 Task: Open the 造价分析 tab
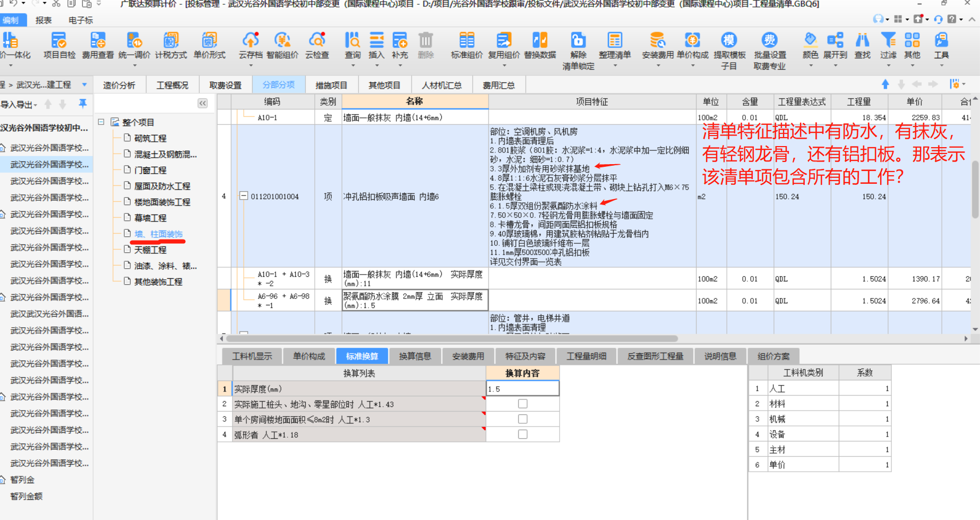coord(119,85)
